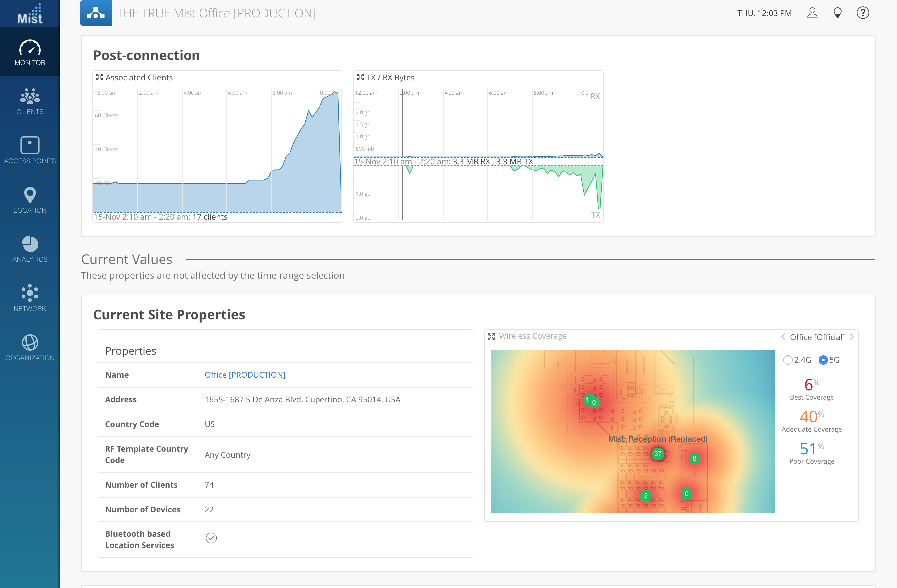Click AP marker with 37 clients

point(658,454)
